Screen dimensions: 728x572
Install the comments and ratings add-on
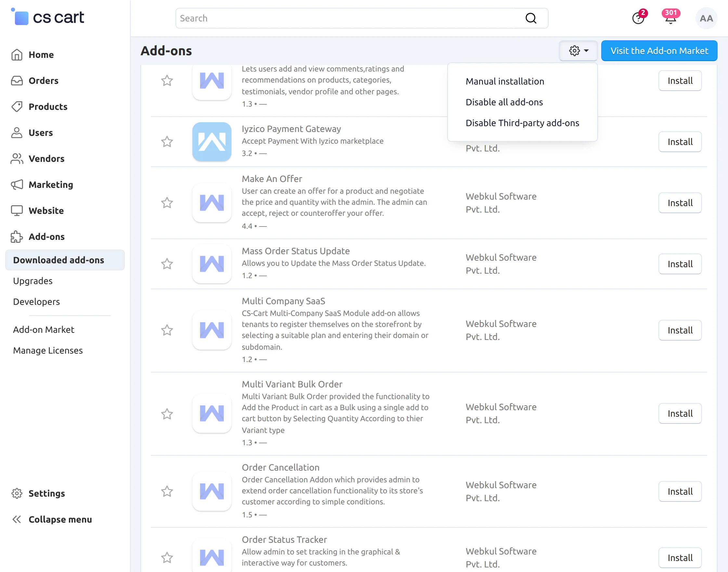click(680, 80)
